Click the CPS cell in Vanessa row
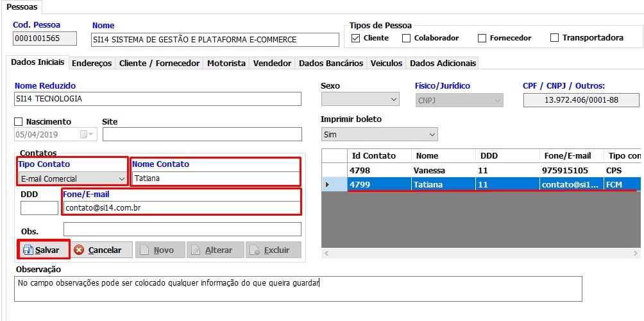This screenshot has height=321, width=644. (x=622, y=170)
